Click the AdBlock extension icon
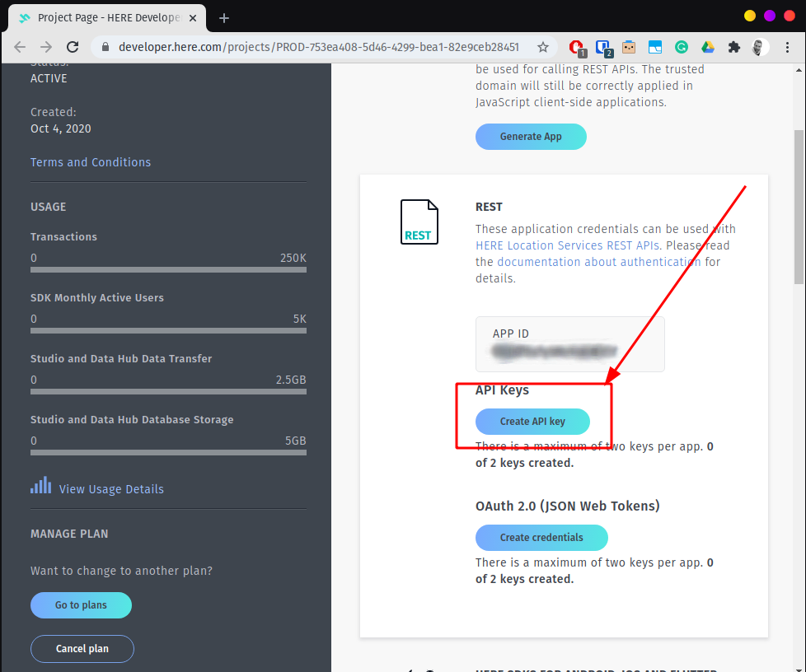Screen dimensions: 806x672 tap(577, 47)
